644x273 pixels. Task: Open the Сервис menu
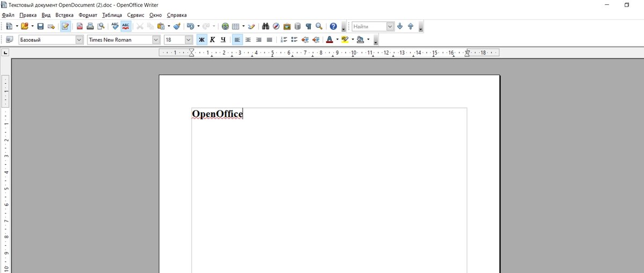click(x=136, y=15)
